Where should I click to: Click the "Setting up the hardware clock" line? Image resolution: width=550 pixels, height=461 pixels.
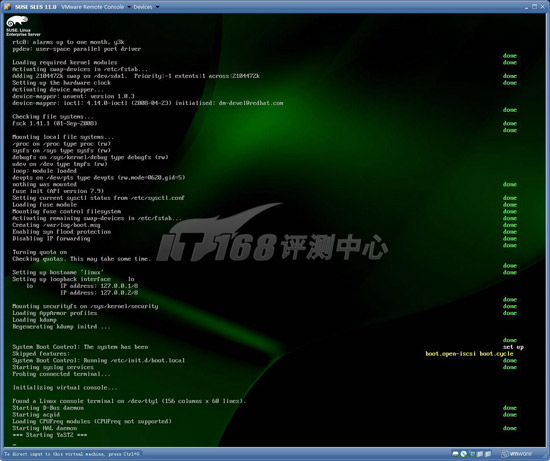point(61,83)
